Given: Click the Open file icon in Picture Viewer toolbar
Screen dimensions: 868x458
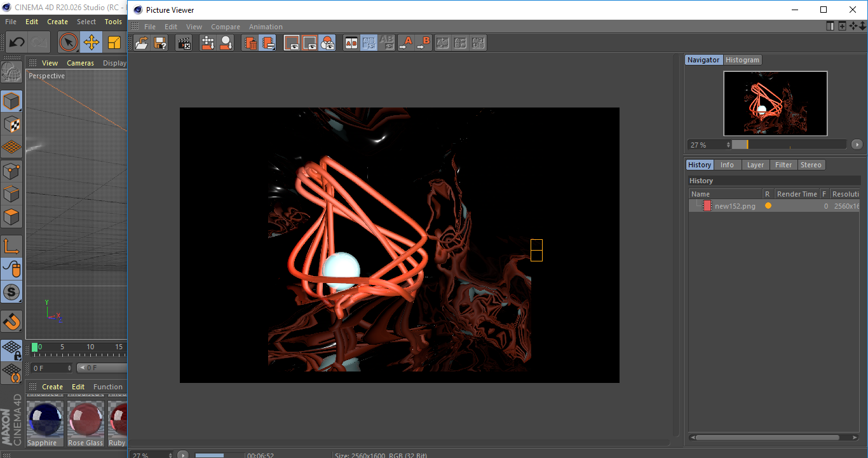Looking at the screenshot, I should [x=142, y=43].
